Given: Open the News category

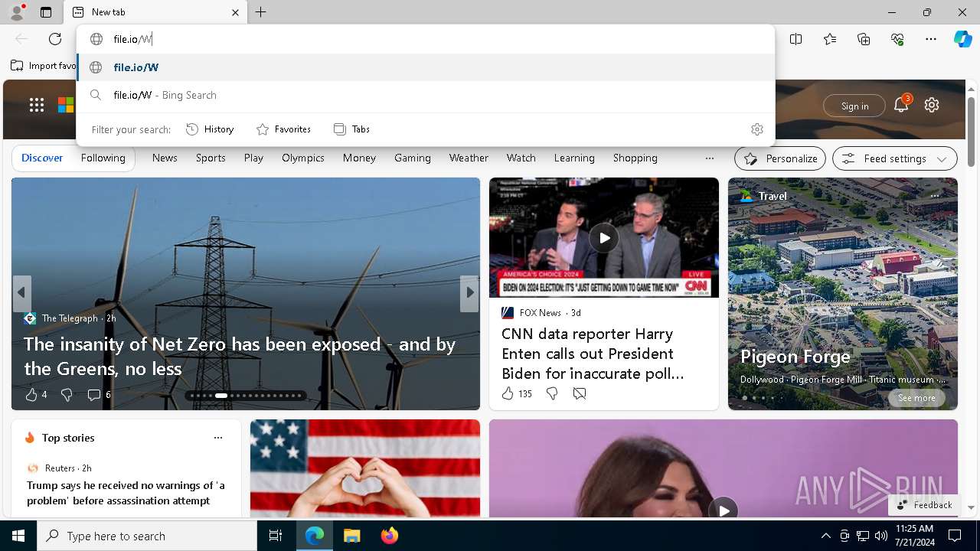Looking at the screenshot, I should point(165,158).
